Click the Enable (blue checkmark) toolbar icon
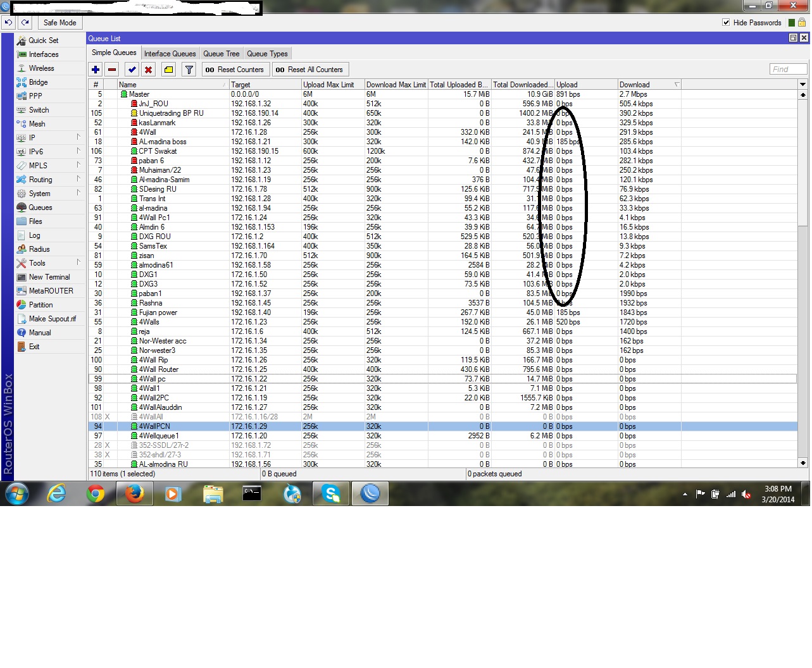The height and width of the screenshot is (668, 812). [x=132, y=69]
